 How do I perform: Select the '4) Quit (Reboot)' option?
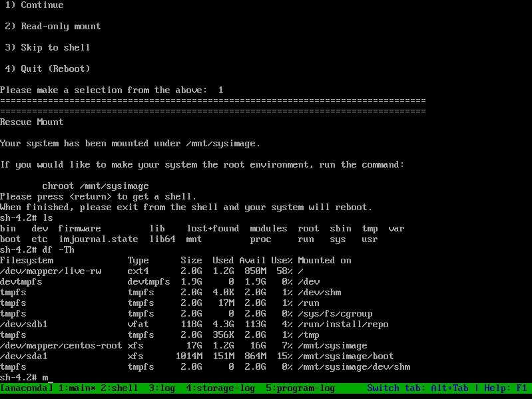(x=48, y=68)
